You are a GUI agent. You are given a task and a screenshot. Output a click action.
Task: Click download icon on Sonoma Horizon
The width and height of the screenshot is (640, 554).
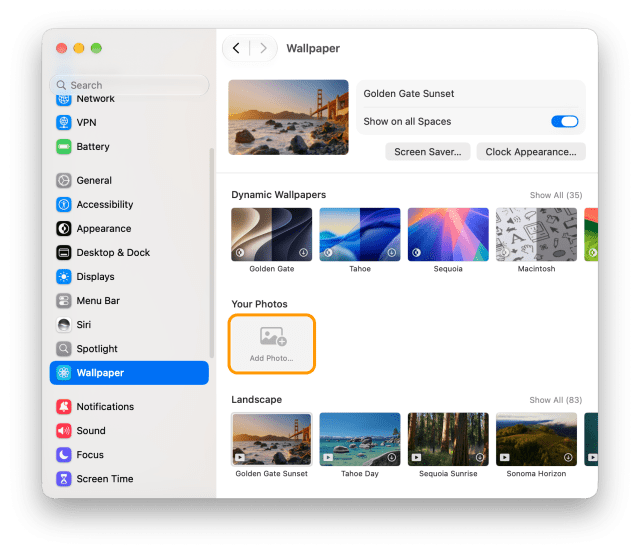[x=568, y=457]
